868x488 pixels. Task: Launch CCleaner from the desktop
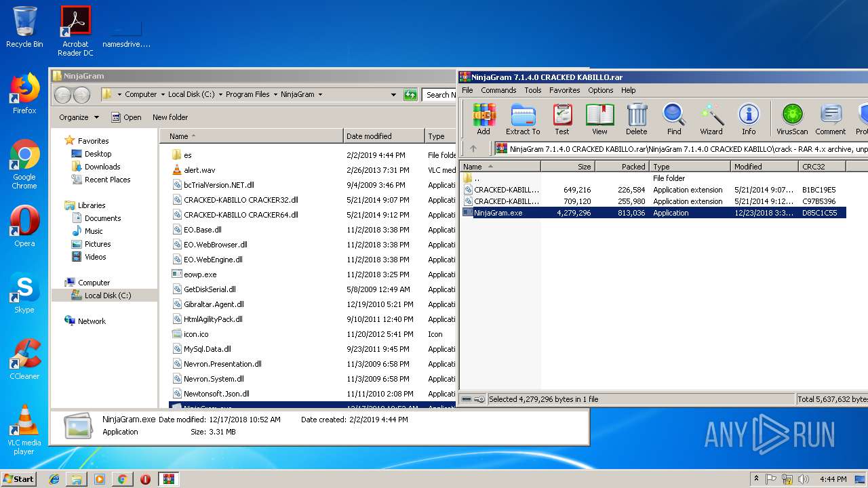pyautogui.click(x=24, y=359)
